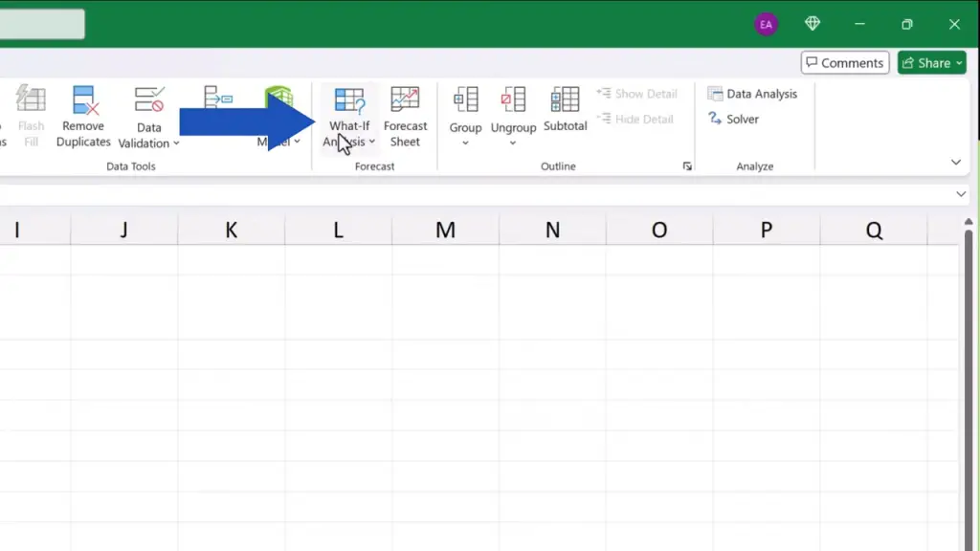Click the EA account profile avatar
The width and height of the screenshot is (980, 551).
tap(766, 24)
